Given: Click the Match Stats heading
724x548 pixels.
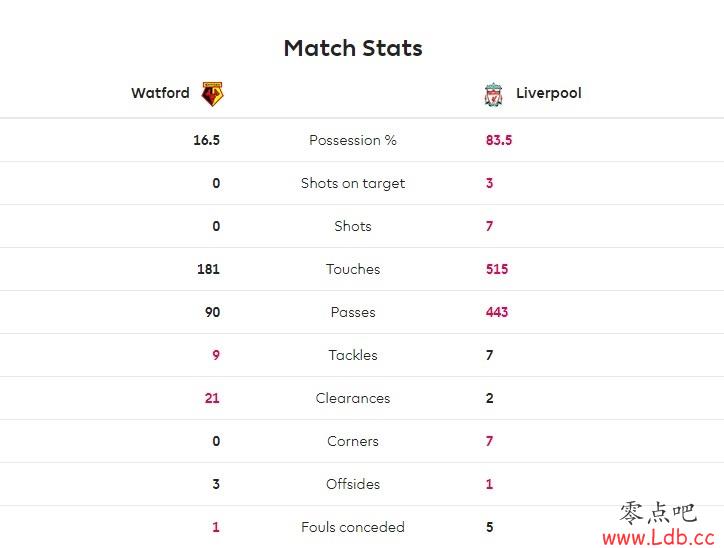Looking at the screenshot, I should point(353,48).
